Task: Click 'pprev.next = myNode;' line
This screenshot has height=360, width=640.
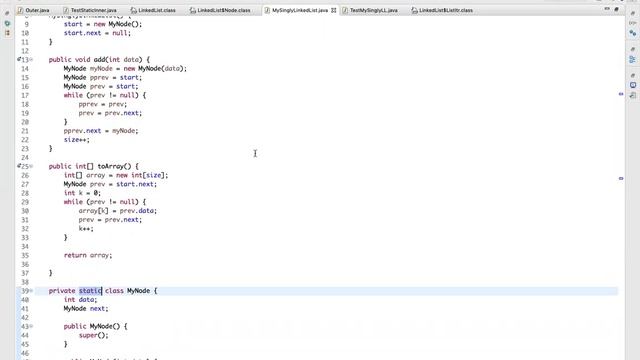Action: [101, 131]
